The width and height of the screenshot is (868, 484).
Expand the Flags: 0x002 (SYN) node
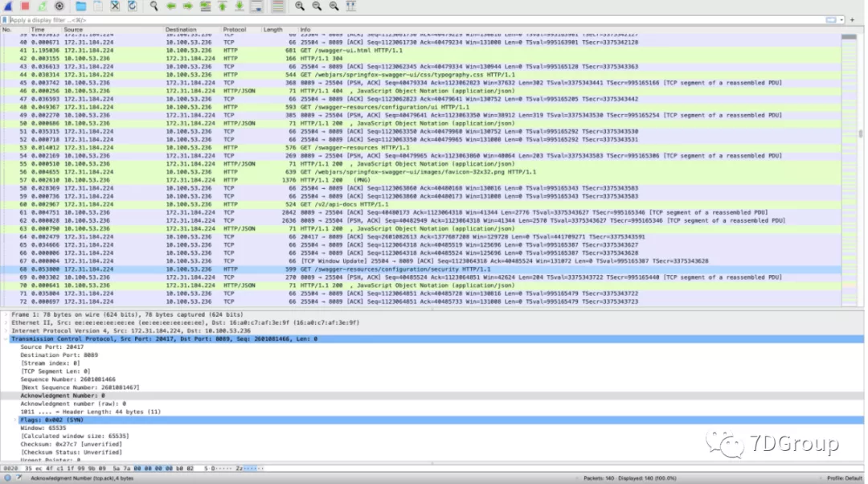click(x=15, y=420)
